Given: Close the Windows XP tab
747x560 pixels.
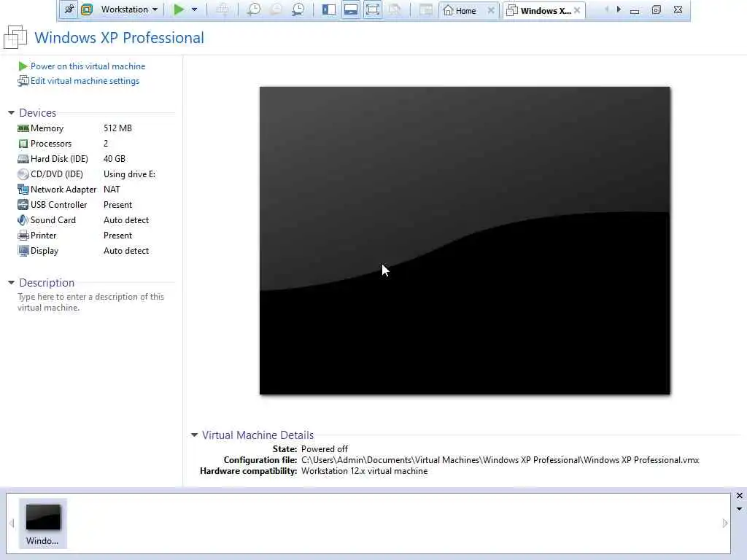Looking at the screenshot, I should (x=577, y=10).
